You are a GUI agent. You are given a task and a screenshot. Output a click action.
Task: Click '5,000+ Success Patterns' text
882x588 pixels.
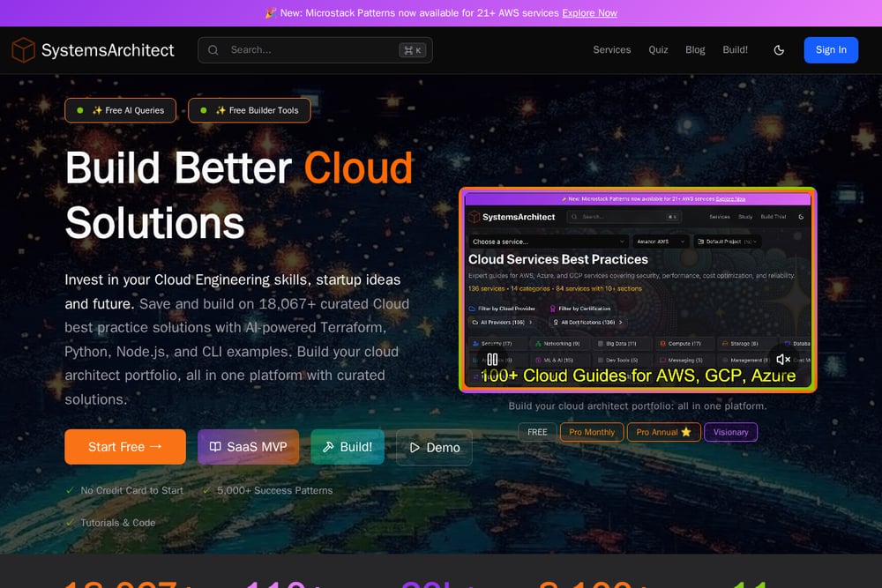click(x=274, y=490)
